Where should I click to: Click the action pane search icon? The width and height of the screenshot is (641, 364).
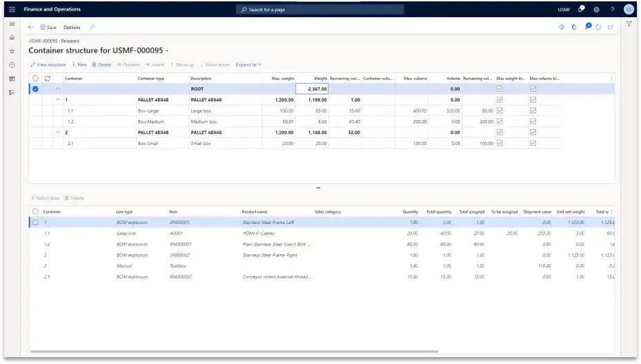click(92, 27)
